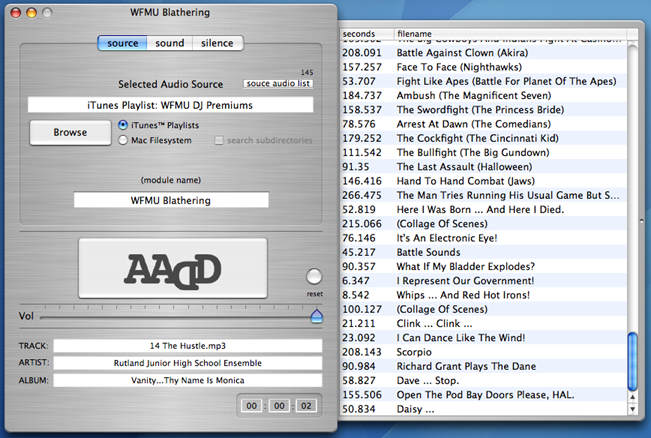
Task: Select the Scorpio row
Action: [x=483, y=352]
